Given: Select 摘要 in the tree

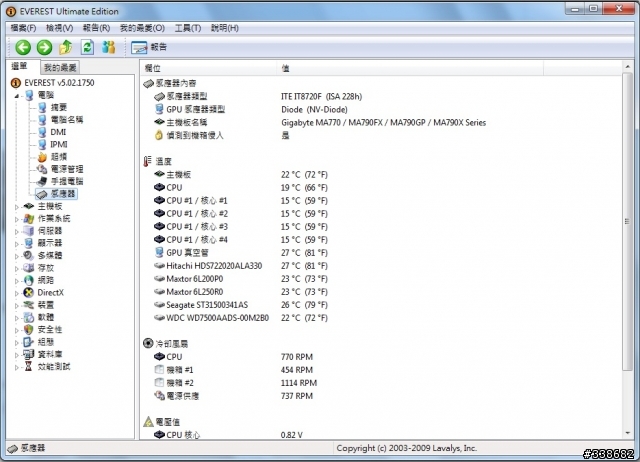Looking at the screenshot, I should (x=58, y=107).
